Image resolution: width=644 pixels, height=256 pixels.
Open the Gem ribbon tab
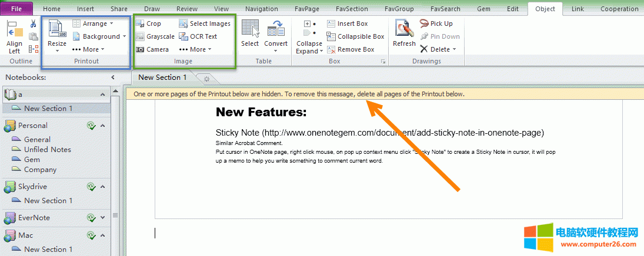point(485,9)
